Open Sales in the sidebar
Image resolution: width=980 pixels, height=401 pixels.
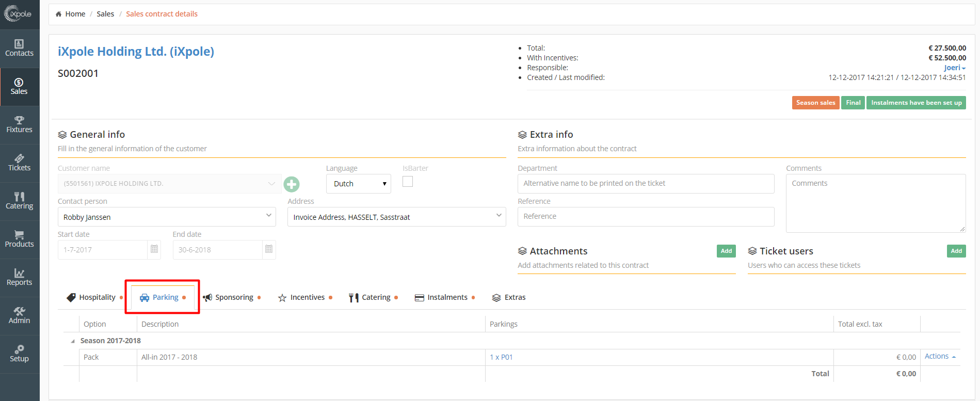[19, 87]
